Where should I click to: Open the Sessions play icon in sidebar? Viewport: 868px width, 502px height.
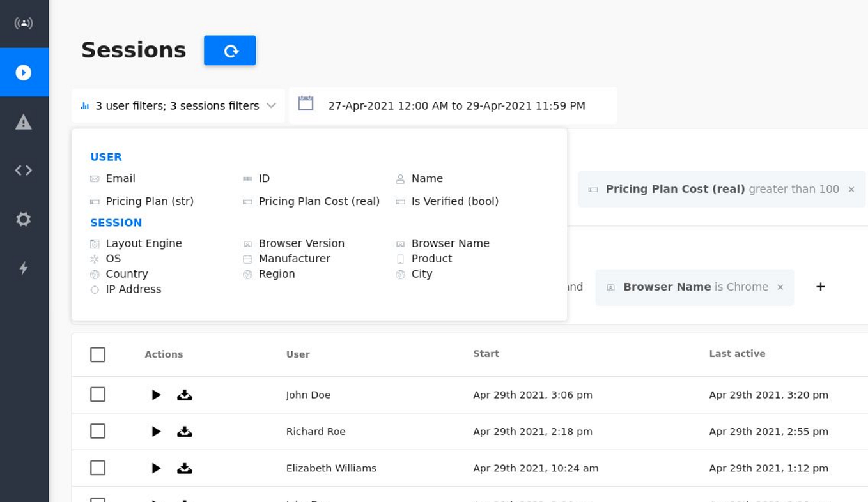(x=24, y=72)
